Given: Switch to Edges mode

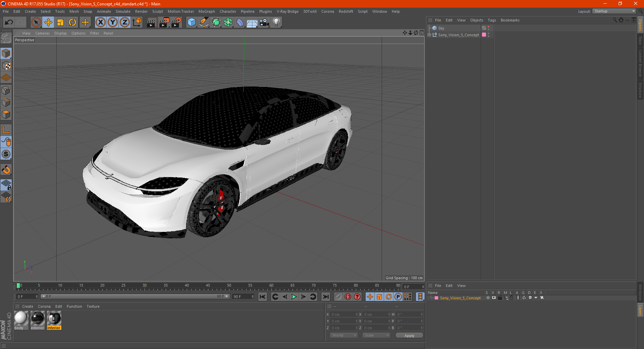Looking at the screenshot, I should pos(6,102).
